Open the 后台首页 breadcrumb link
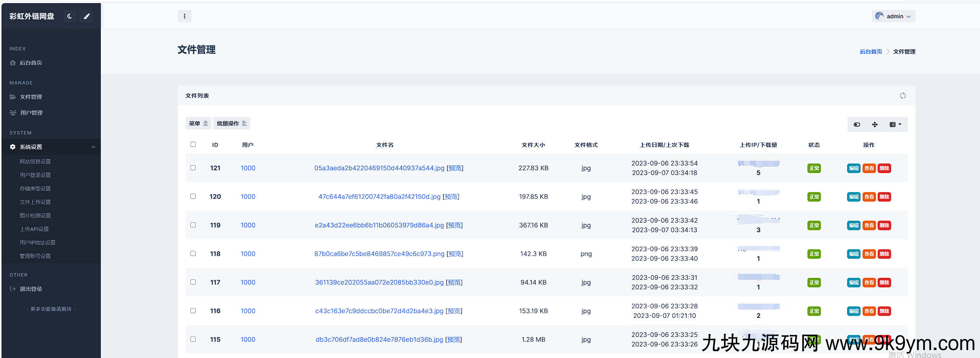980x358 pixels. point(871,52)
